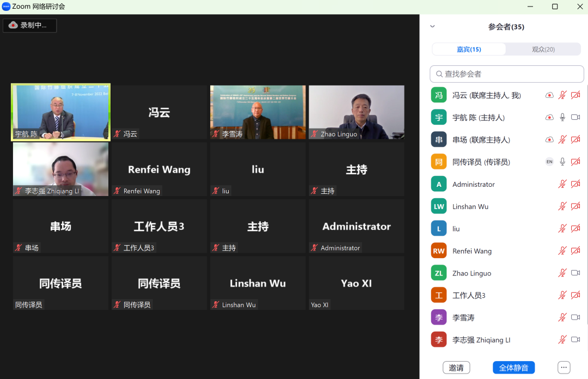Select the 嘉宾(15) tab
The width and height of the screenshot is (588, 379).
pyautogui.click(x=469, y=48)
